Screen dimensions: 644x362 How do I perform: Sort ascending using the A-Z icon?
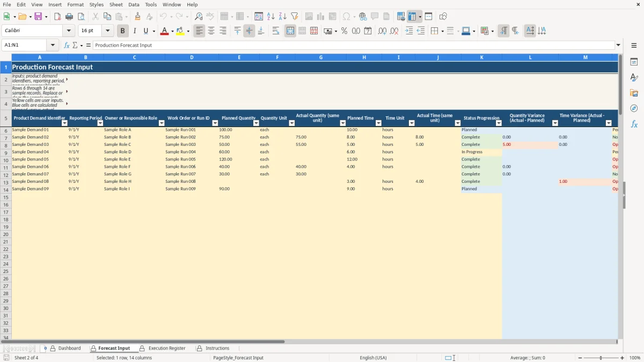pyautogui.click(x=271, y=17)
